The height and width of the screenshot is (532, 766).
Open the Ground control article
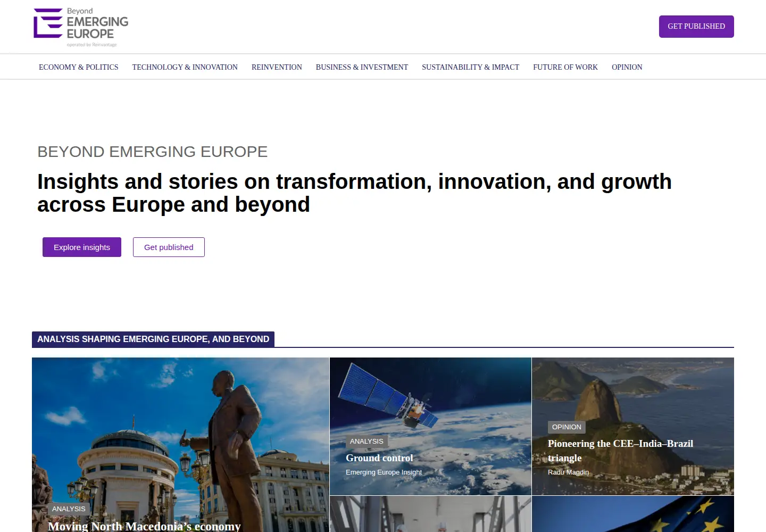pos(379,458)
